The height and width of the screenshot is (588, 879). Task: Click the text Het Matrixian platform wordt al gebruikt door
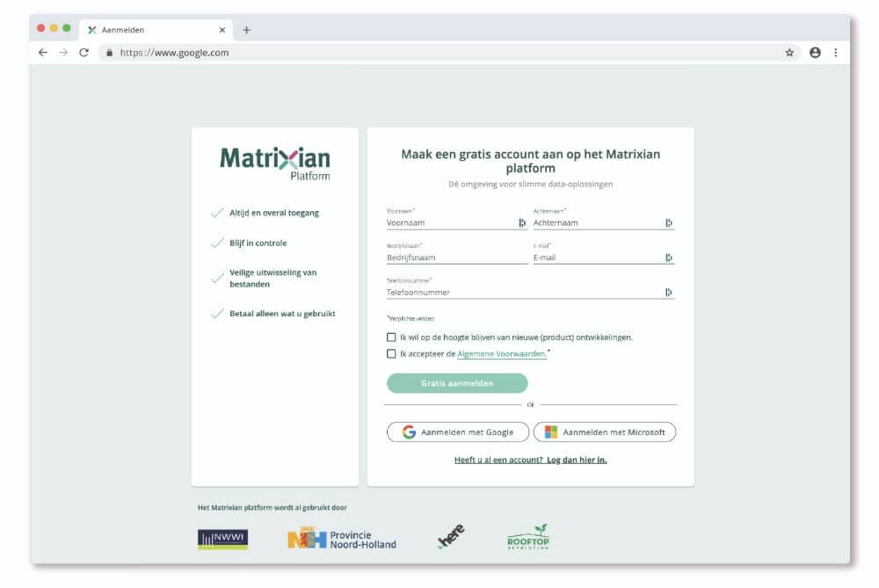272,508
